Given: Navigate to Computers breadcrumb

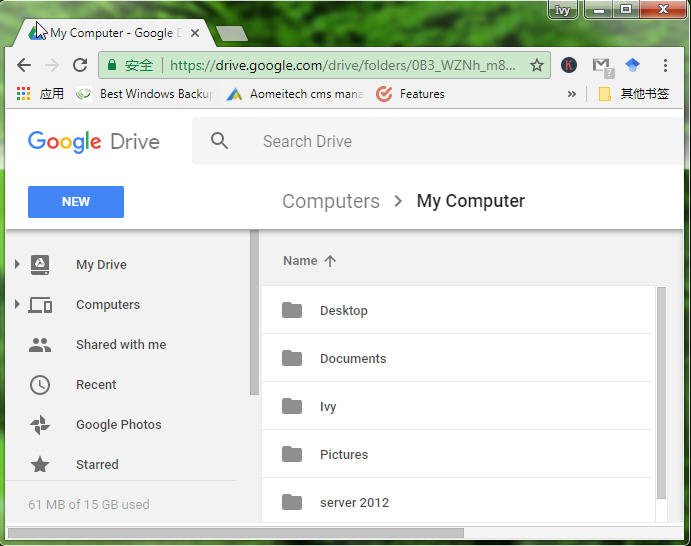Looking at the screenshot, I should click(x=331, y=201).
